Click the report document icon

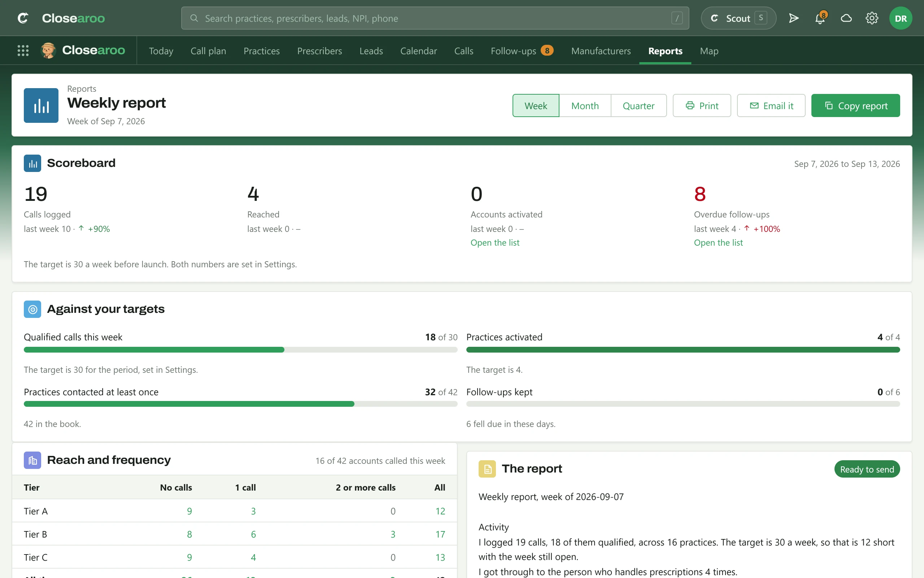pos(487,469)
